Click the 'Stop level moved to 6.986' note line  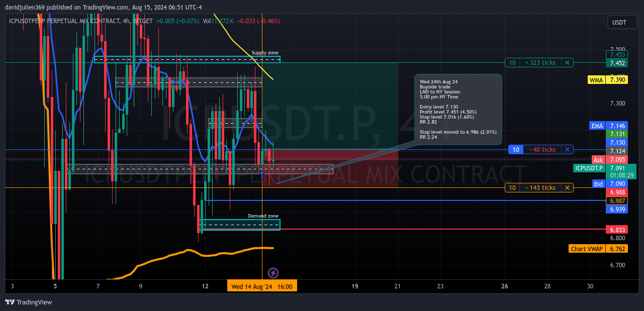(458, 132)
